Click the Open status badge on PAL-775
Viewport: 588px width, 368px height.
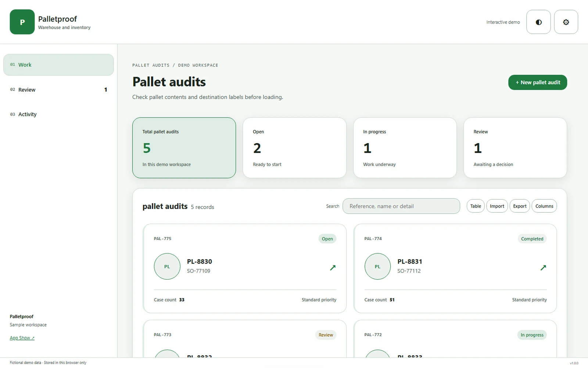point(327,239)
